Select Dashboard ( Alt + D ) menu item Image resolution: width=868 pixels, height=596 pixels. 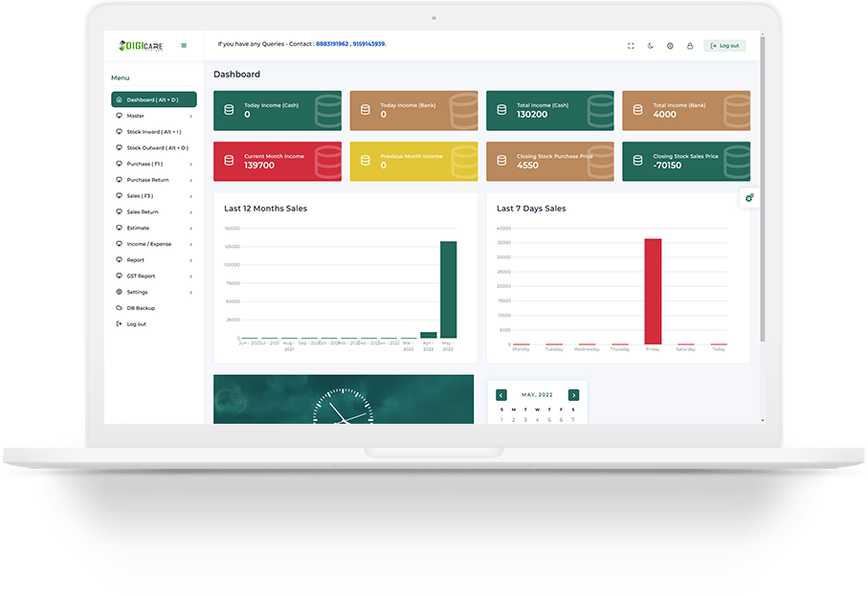click(x=153, y=99)
